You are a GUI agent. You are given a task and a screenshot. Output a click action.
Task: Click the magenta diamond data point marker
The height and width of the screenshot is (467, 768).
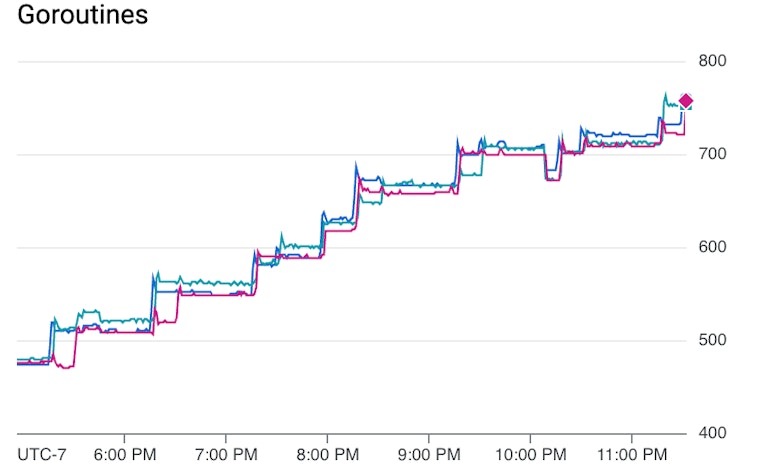tap(686, 101)
